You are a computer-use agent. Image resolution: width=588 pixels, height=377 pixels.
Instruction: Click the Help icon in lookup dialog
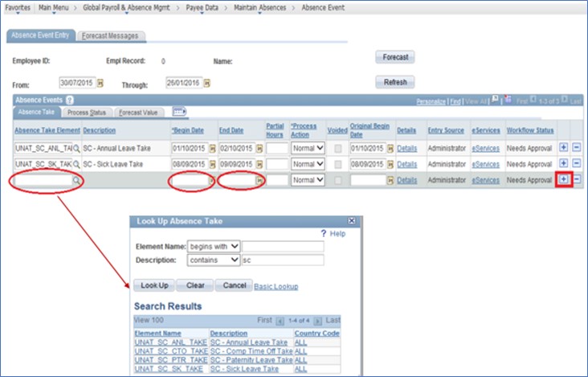[x=322, y=233]
